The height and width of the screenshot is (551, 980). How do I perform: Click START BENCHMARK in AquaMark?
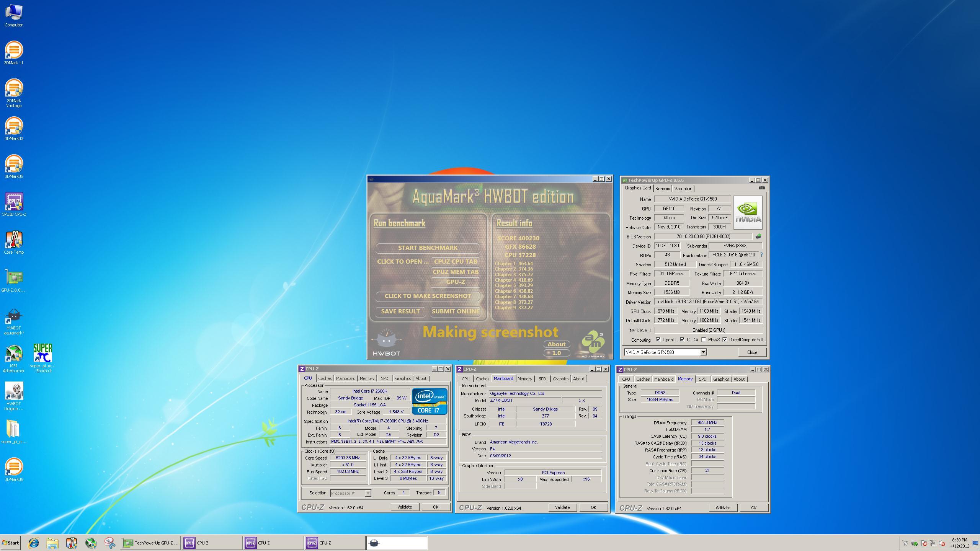[428, 248]
